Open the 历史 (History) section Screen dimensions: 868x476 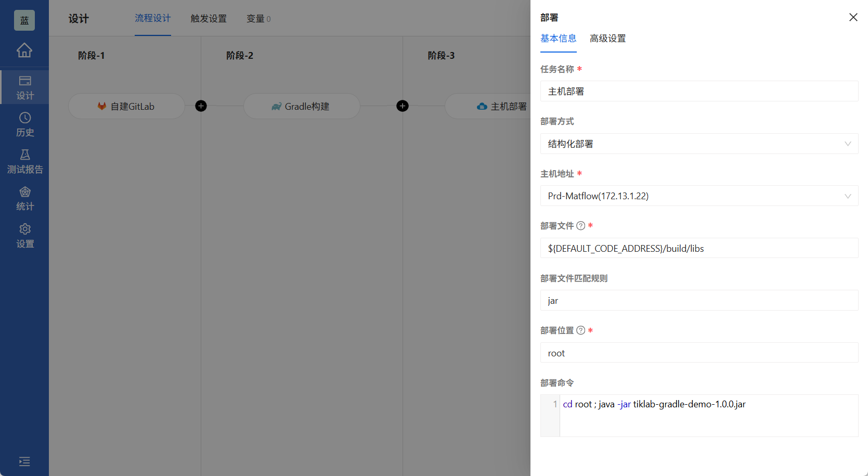24,124
